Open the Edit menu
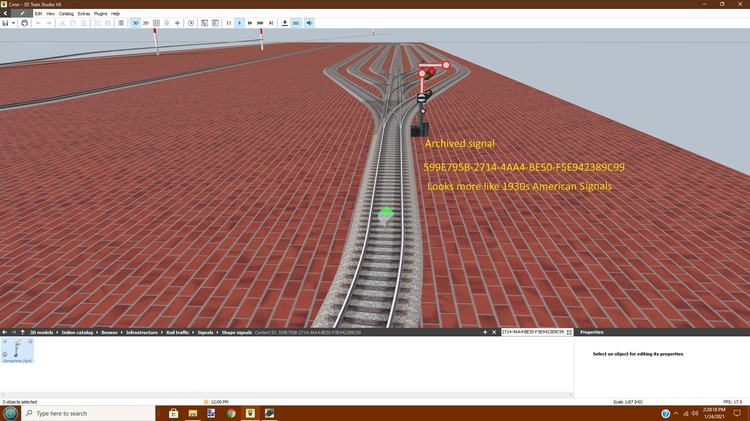This screenshot has height=421, width=750. [x=38, y=13]
